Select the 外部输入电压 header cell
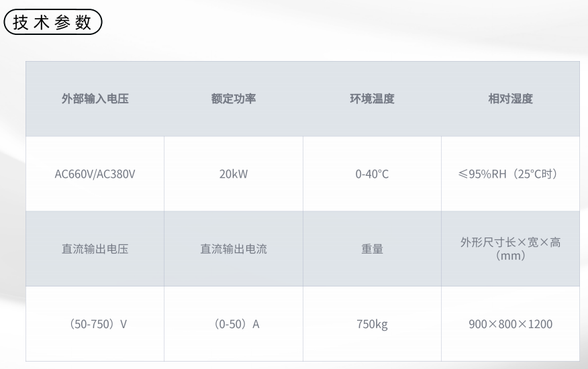The image size is (588, 369). tap(95, 99)
